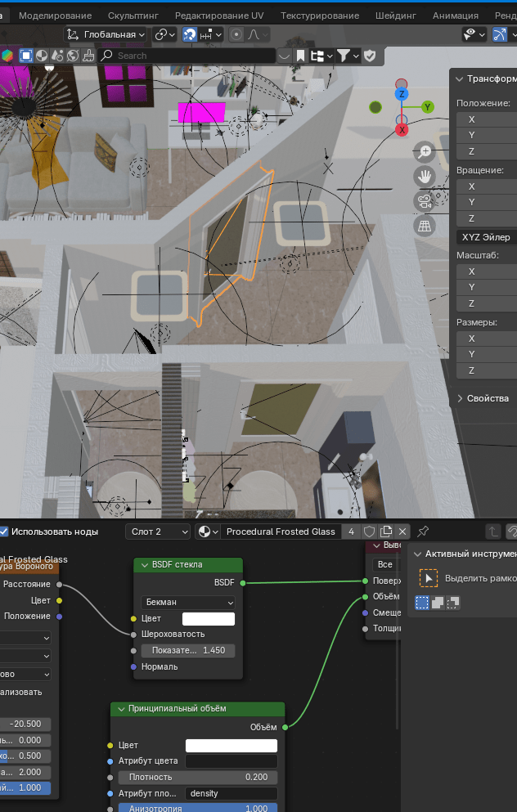Open viewport object visibility eye dropdown
Screen dimensions: 517x812
(474, 34)
